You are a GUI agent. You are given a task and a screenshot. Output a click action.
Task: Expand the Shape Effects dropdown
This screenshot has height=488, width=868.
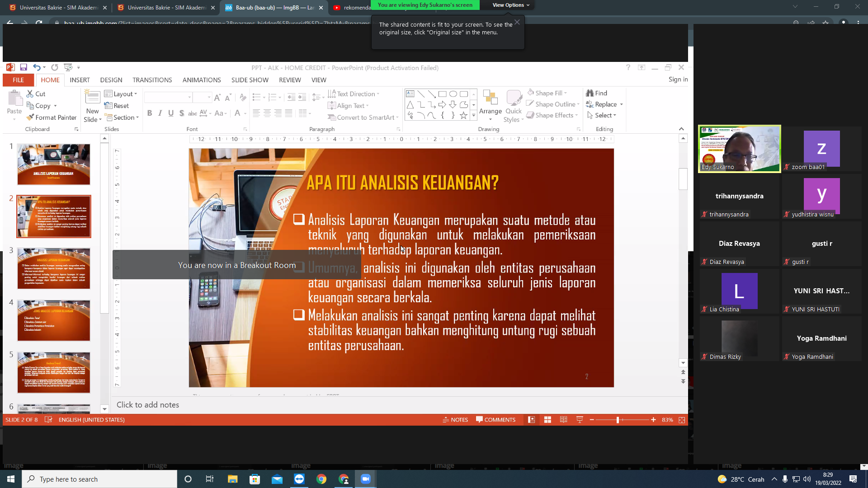(552, 115)
